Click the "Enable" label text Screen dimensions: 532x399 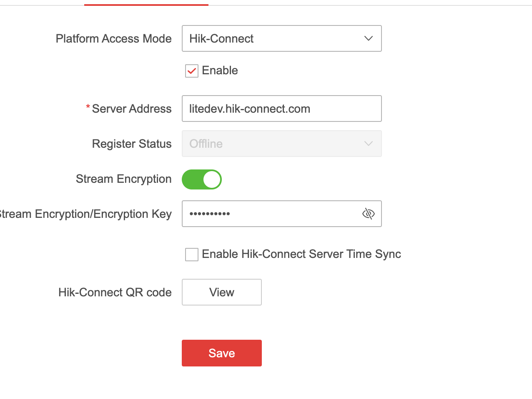[220, 71]
